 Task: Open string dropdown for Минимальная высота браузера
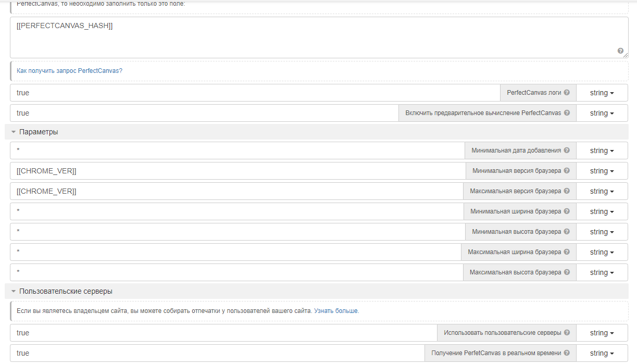tap(602, 232)
